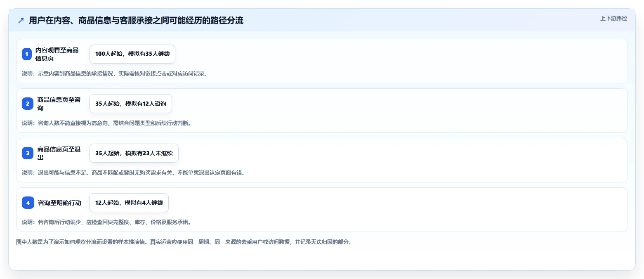Click the 12人起始，模拟有4人继续 chip
This screenshot has height=279, width=644.
pyautogui.click(x=129, y=203)
